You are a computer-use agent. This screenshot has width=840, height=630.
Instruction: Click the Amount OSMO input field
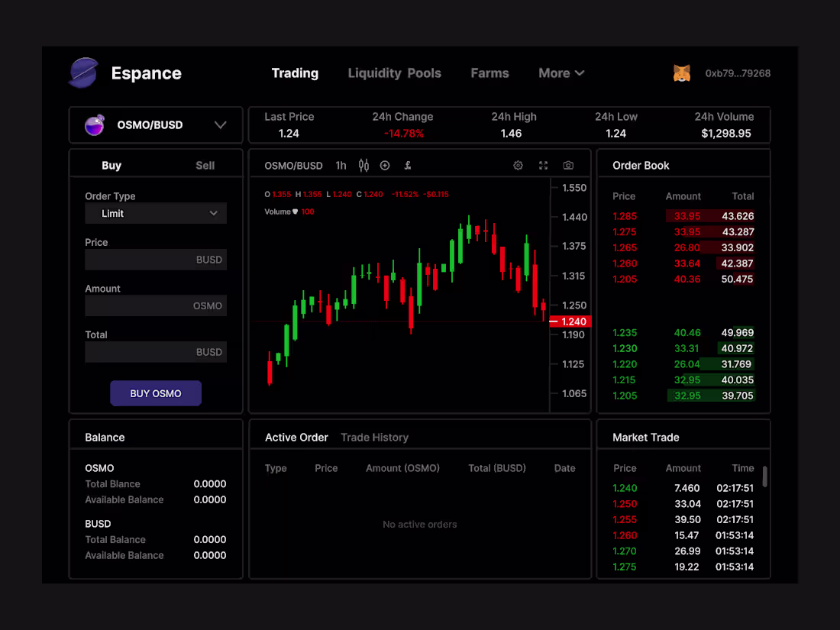point(156,305)
